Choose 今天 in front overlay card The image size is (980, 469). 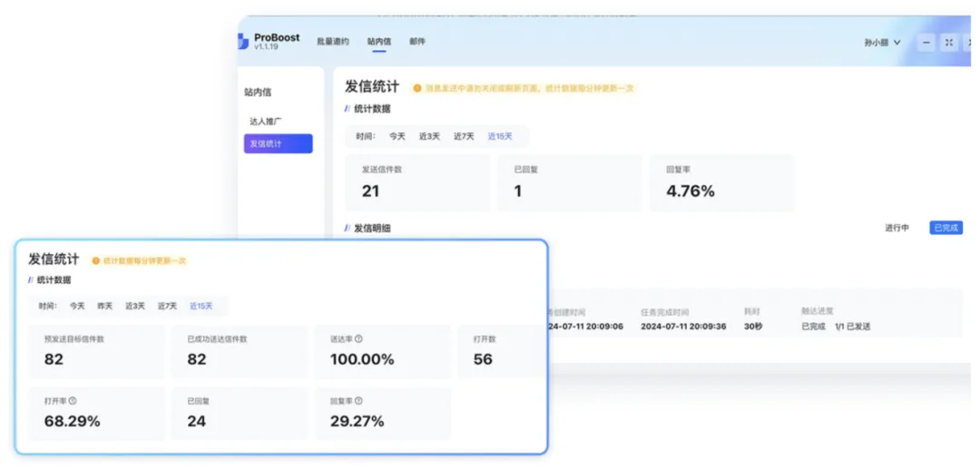click(77, 306)
